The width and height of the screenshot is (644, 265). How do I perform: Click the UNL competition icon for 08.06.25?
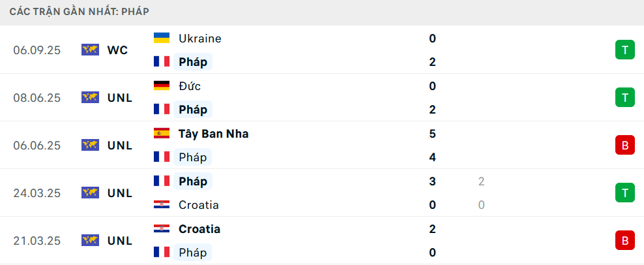coord(90,97)
